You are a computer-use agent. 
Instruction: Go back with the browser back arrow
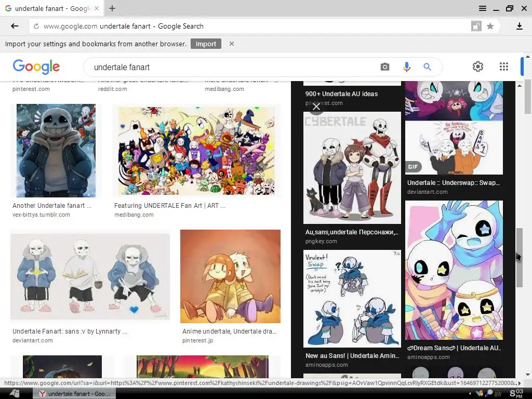coord(15,26)
